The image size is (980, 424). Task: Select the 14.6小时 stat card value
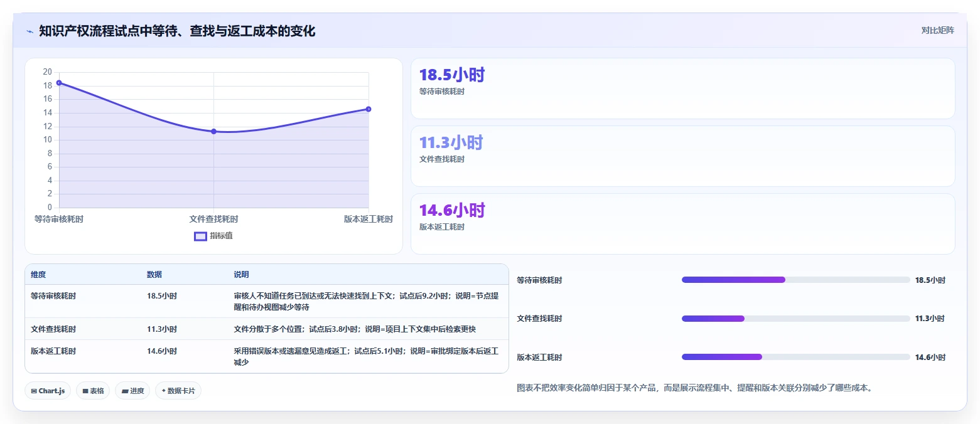pos(452,211)
